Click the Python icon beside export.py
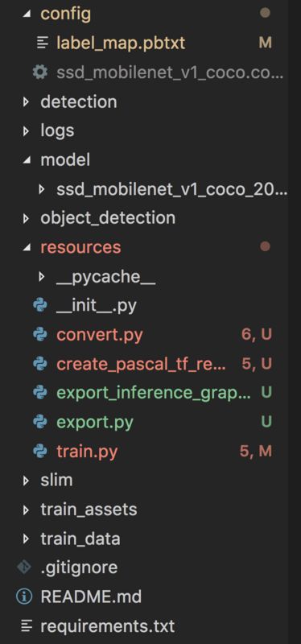This screenshot has height=644, width=301. (39, 422)
